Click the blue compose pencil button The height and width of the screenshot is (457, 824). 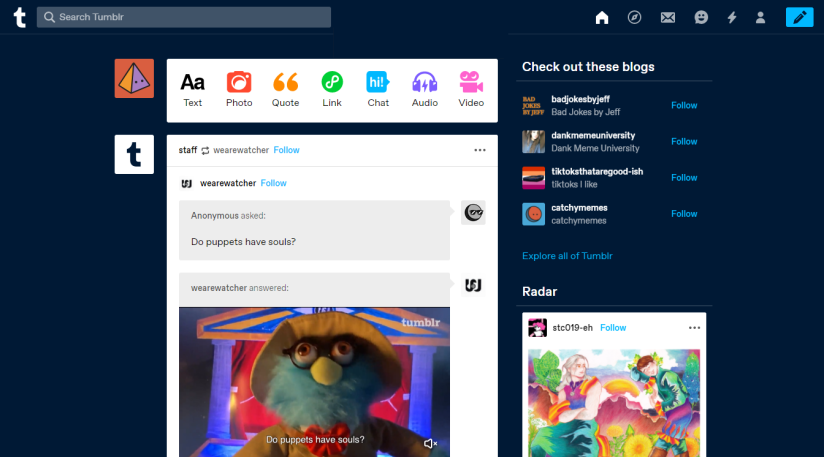[x=799, y=17]
